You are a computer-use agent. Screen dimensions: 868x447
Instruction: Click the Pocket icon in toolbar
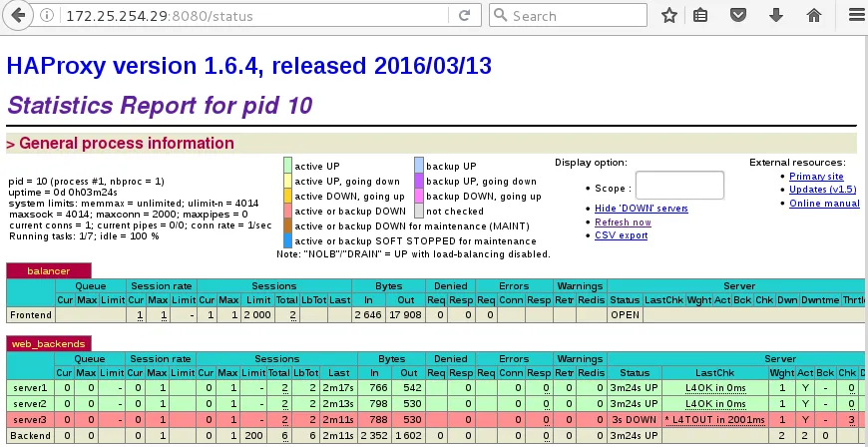point(738,16)
